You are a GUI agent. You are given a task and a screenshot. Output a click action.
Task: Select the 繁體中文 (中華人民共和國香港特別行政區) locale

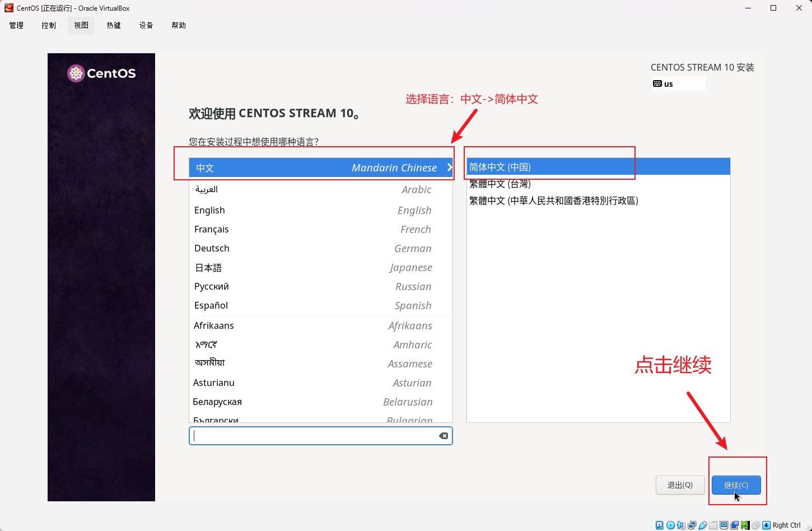click(x=599, y=201)
